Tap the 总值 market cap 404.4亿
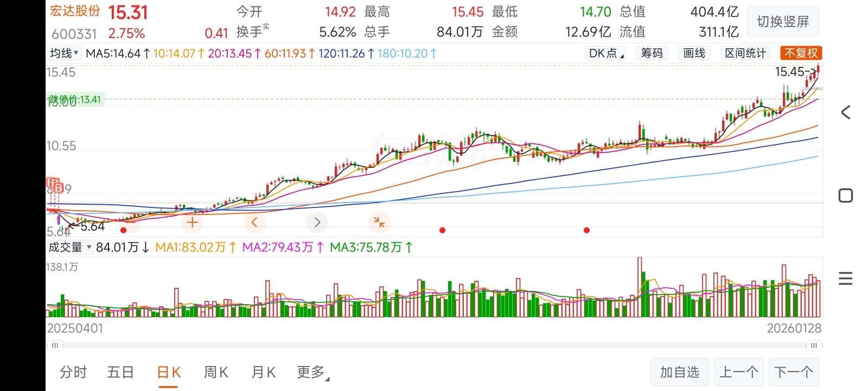The height and width of the screenshot is (391, 868). coord(714,11)
